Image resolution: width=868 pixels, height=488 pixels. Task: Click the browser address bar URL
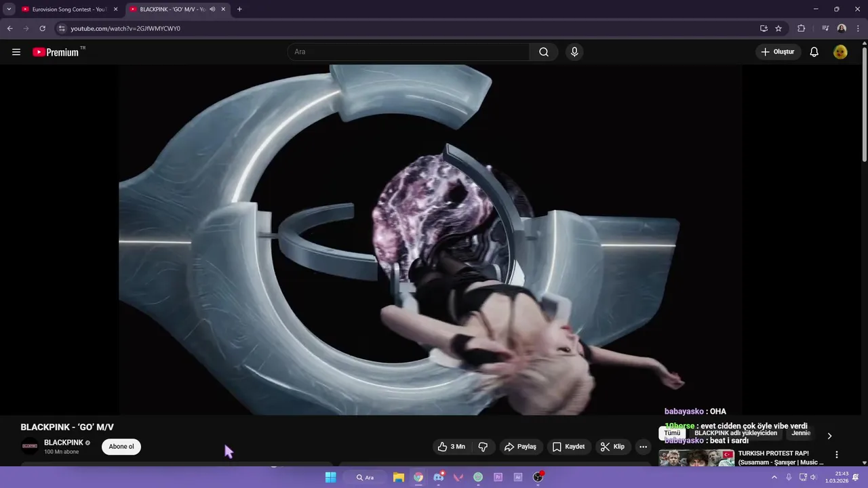125,28
